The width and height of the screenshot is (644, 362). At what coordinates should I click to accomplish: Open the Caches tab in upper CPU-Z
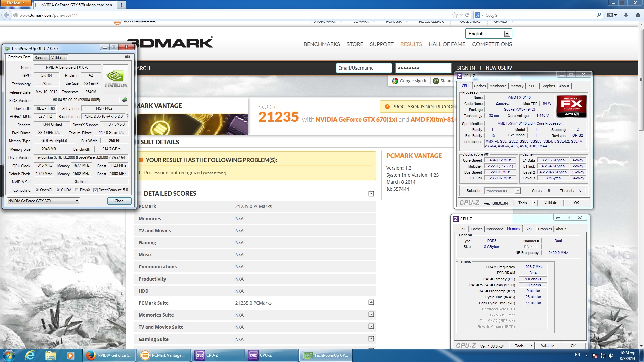(x=480, y=86)
